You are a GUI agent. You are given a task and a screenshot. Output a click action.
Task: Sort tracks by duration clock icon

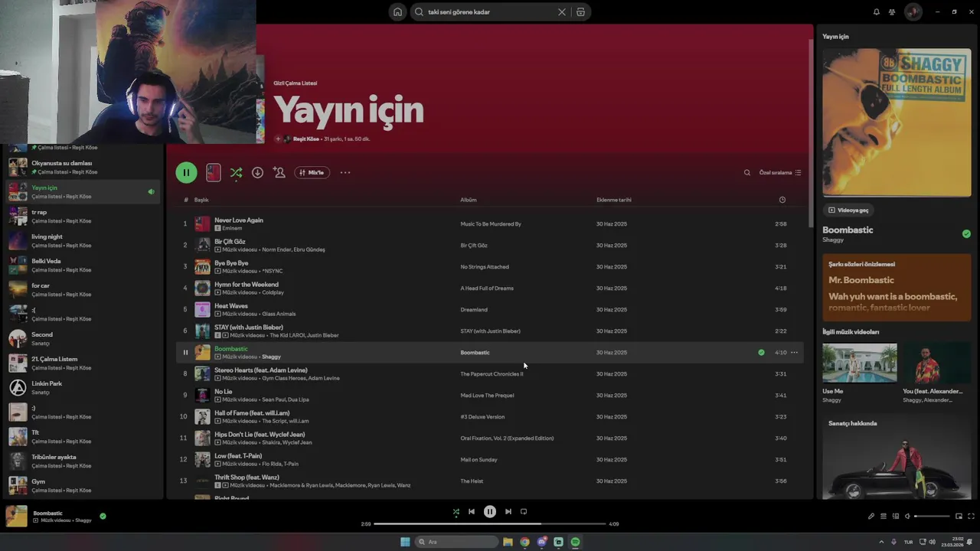point(782,200)
